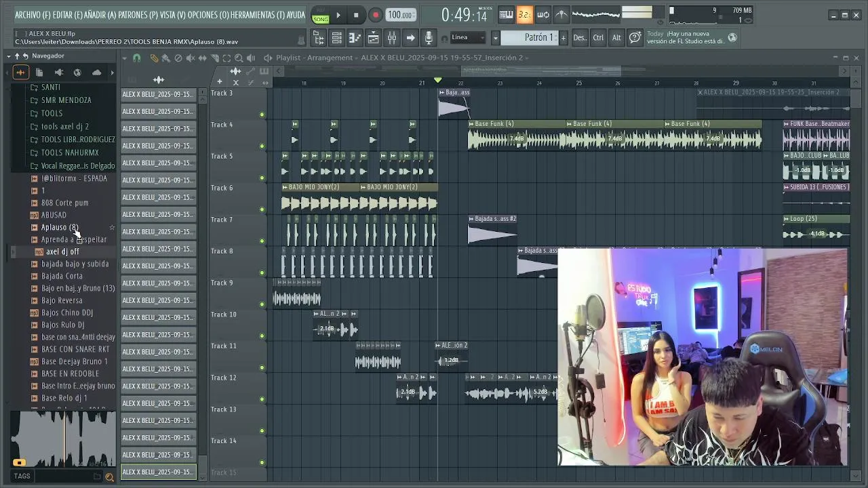
Task: Select the marquee Select tool
Action: (x=226, y=58)
